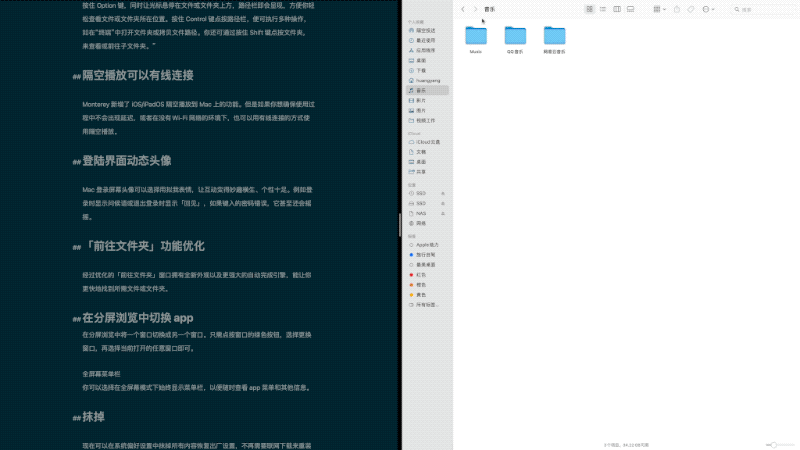The image size is (800, 450).
Task: Click heading 抹掉 in editor
Action: tap(93, 417)
